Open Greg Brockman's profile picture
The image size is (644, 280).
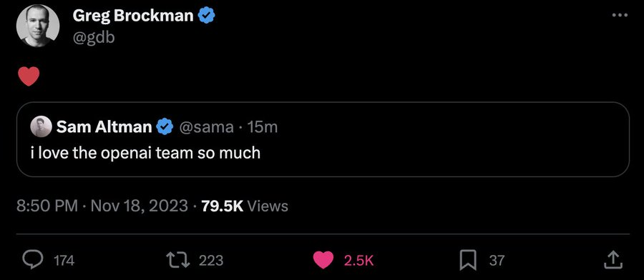[38, 26]
